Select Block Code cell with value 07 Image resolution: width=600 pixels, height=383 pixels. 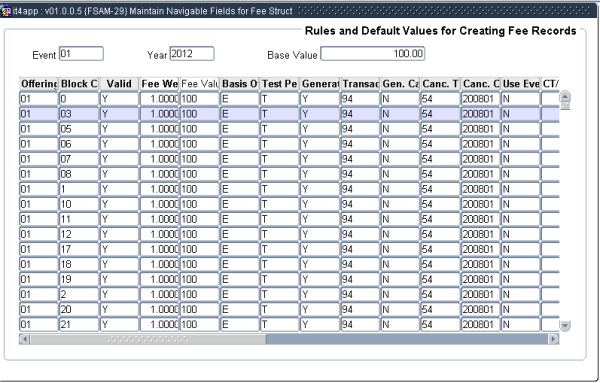point(79,159)
